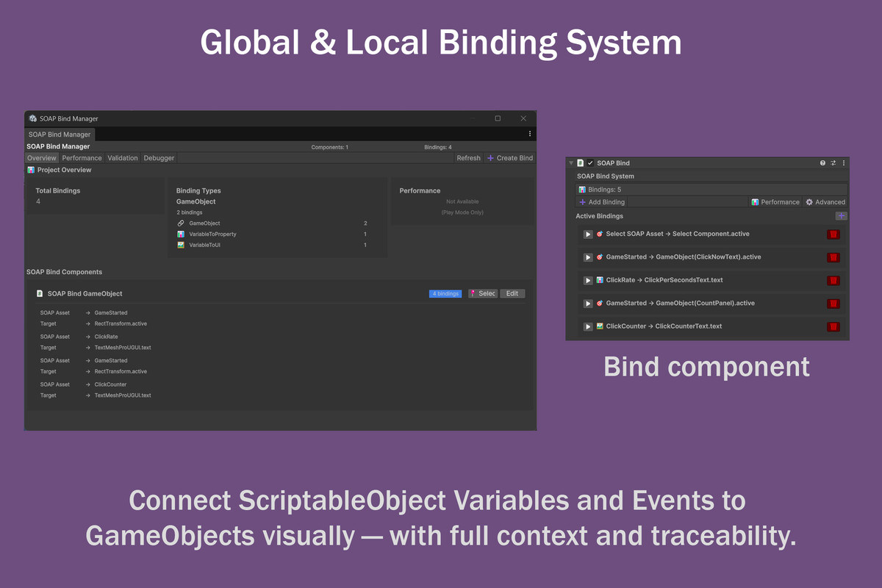Click target icon on Select SOAP Asset row
The image size is (882, 588).
600,234
